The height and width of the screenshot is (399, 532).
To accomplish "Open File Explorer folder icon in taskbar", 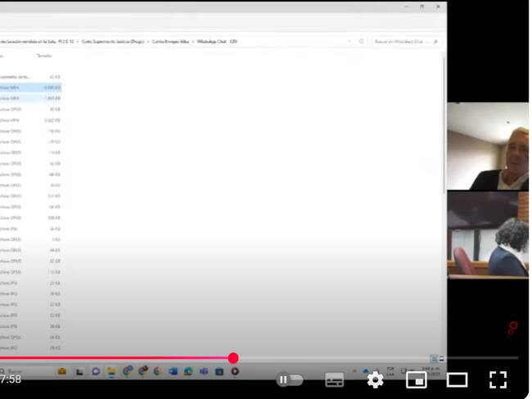I will coord(110,371).
